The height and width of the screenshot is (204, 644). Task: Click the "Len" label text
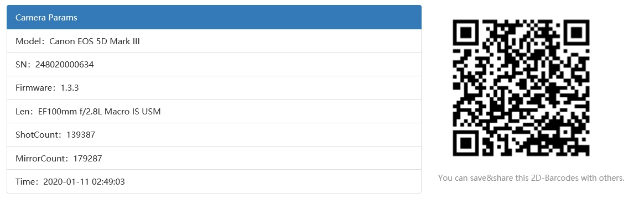[21, 111]
